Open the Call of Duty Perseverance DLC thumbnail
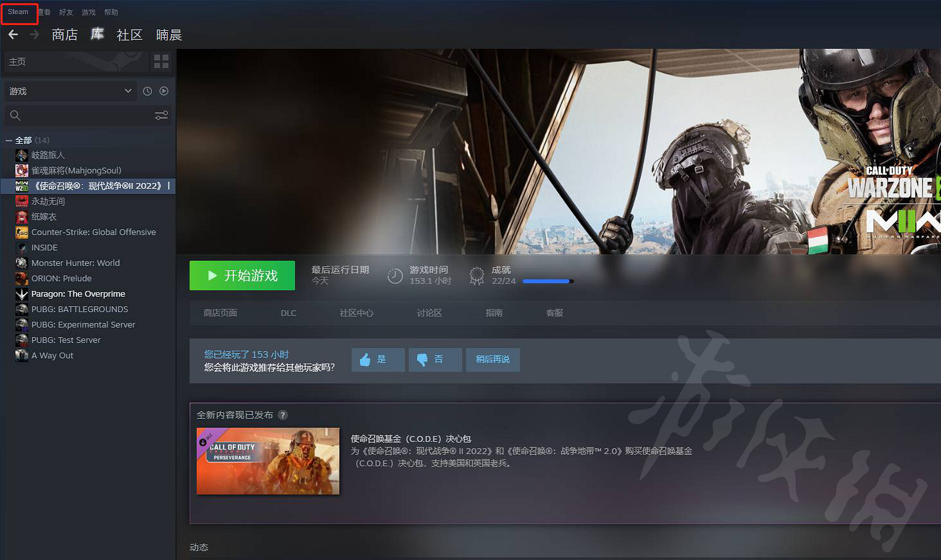This screenshot has height=560, width=941. pyautogui.click(x=268, y=461)
